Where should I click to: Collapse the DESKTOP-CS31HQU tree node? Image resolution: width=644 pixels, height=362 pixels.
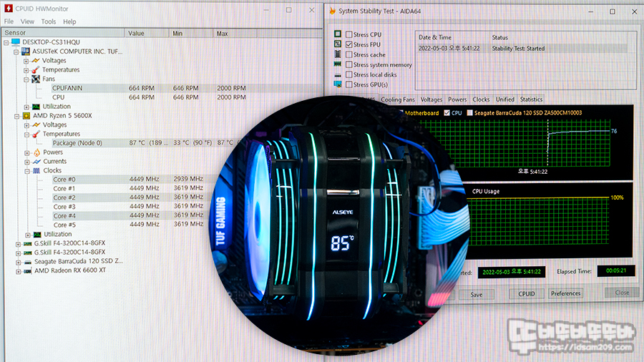click(x=6, y=42)
